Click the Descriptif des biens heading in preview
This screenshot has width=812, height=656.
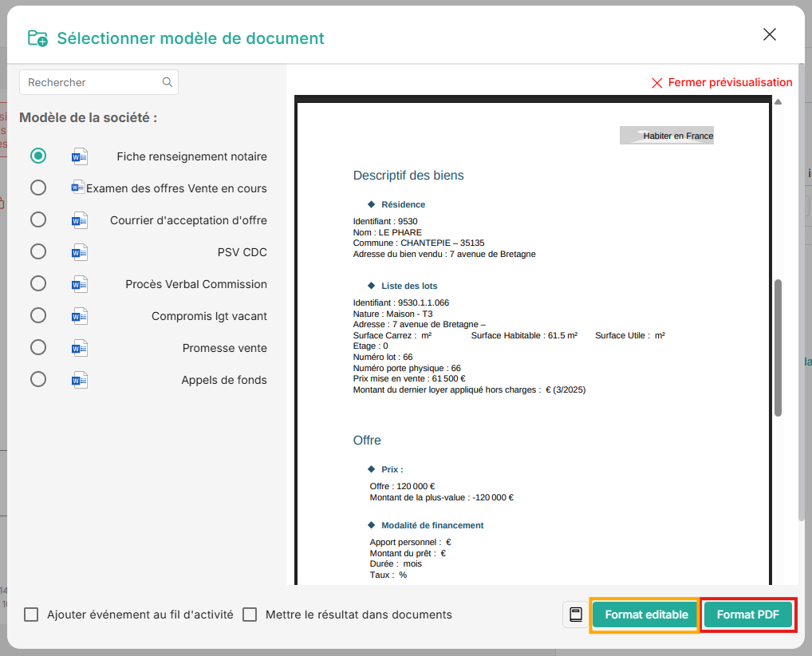(408, 175)
